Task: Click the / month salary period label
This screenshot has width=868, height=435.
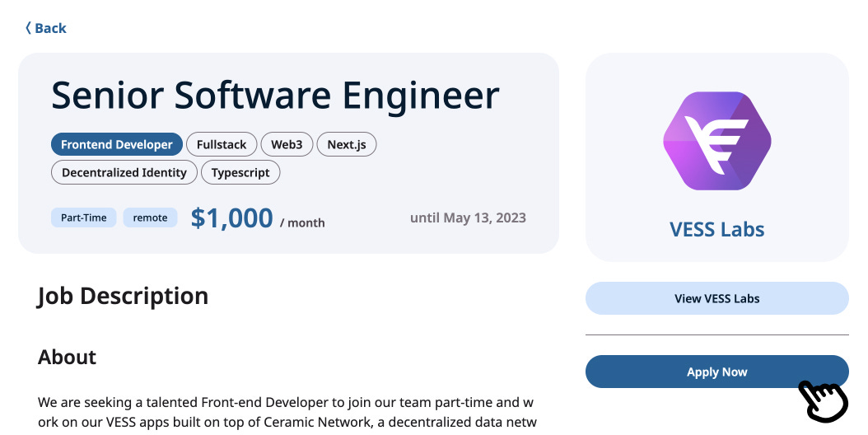Action: (302, 222)
